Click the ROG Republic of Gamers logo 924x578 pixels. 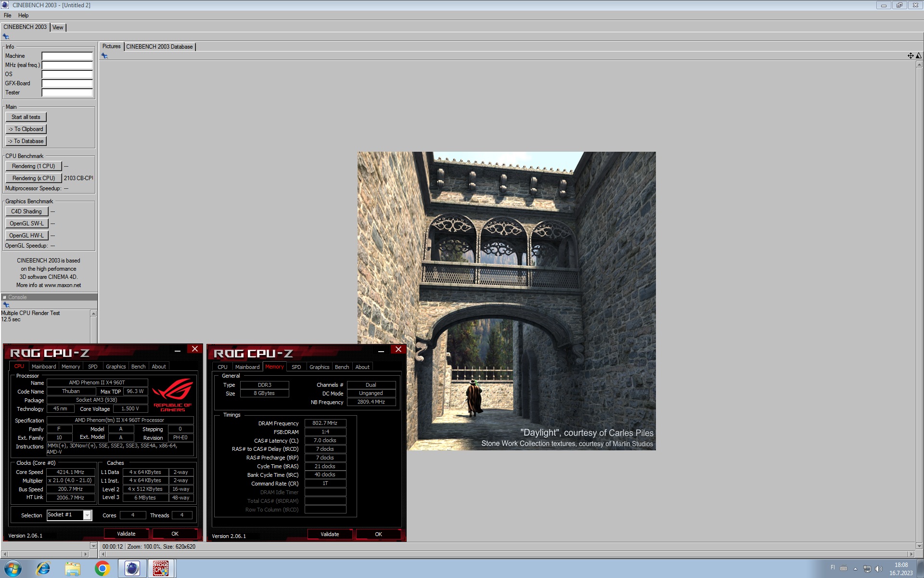tap(173, 395)
